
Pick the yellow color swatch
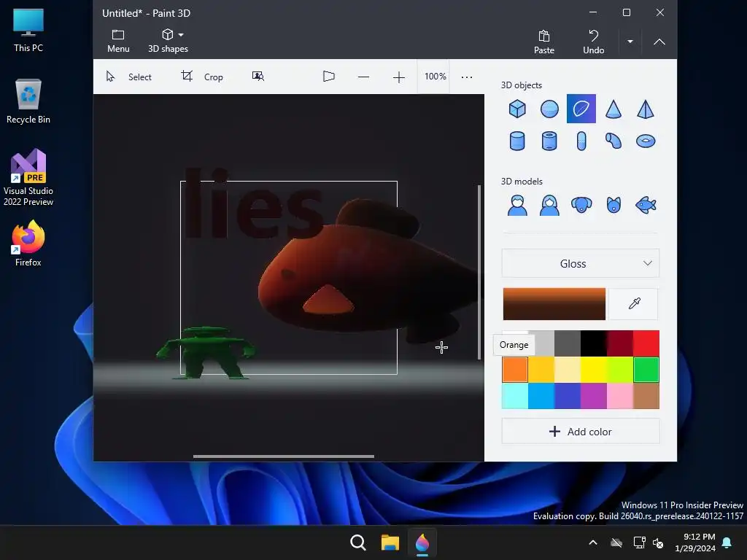[x=594, y=370]
